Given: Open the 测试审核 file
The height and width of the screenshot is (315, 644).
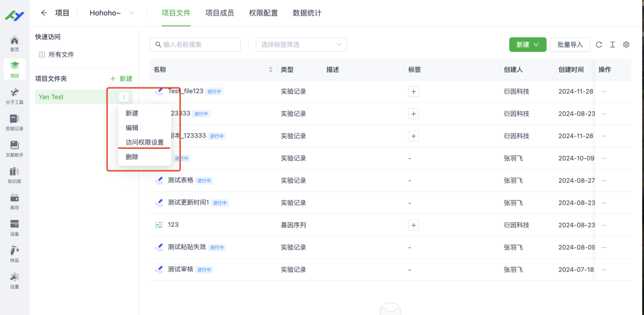Looking at the screenshot, I should tap(180, 270).
